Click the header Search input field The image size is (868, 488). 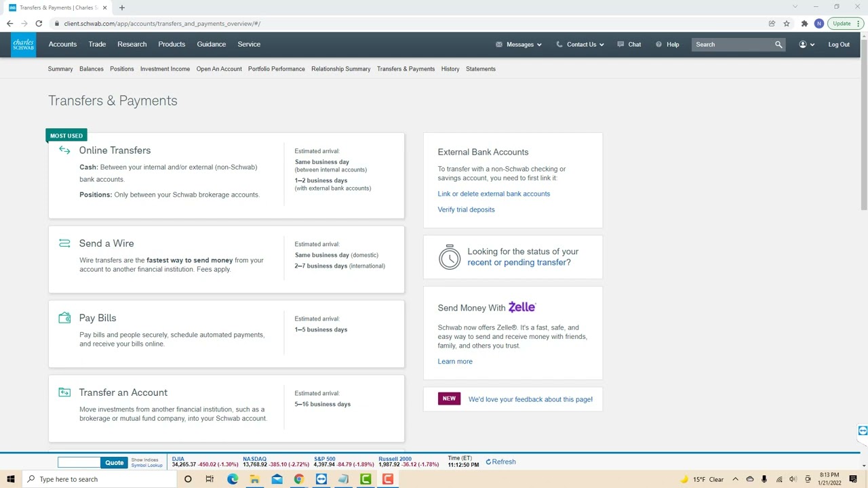point(733,45)
